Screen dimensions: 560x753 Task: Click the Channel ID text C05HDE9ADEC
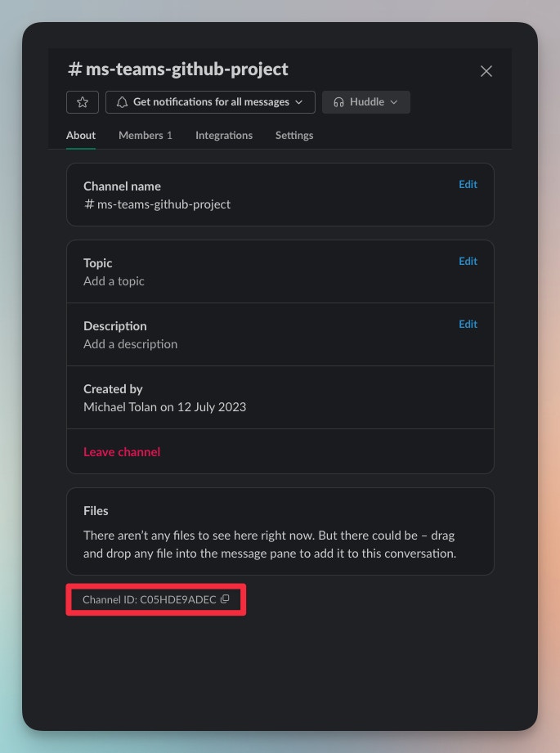[150, 600]
